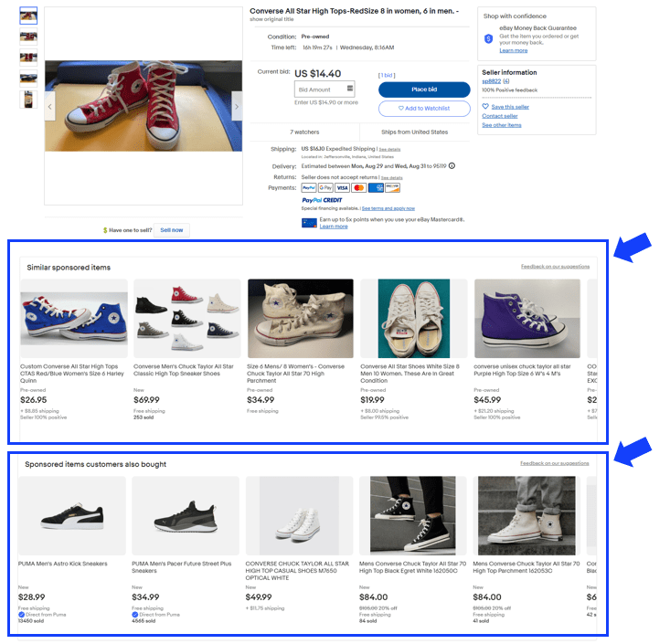
Task: Open Converse Optical White M7650 image
Action: coord(299,516)
